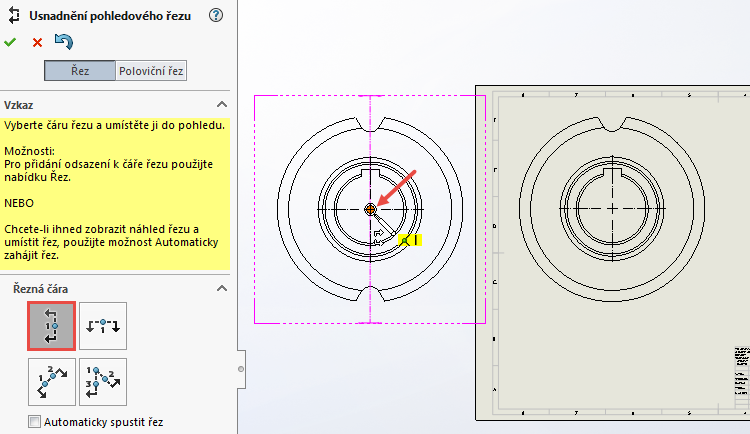Viewport: 750px width, 434px height.
Task: Click the Řezná čára section header text
Action: point(41,289)
